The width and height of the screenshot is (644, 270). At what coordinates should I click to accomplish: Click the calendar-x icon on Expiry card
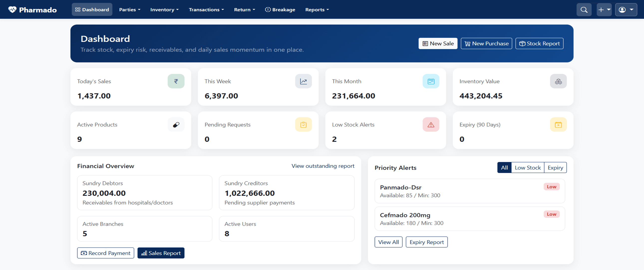click(x=558, y=124)
